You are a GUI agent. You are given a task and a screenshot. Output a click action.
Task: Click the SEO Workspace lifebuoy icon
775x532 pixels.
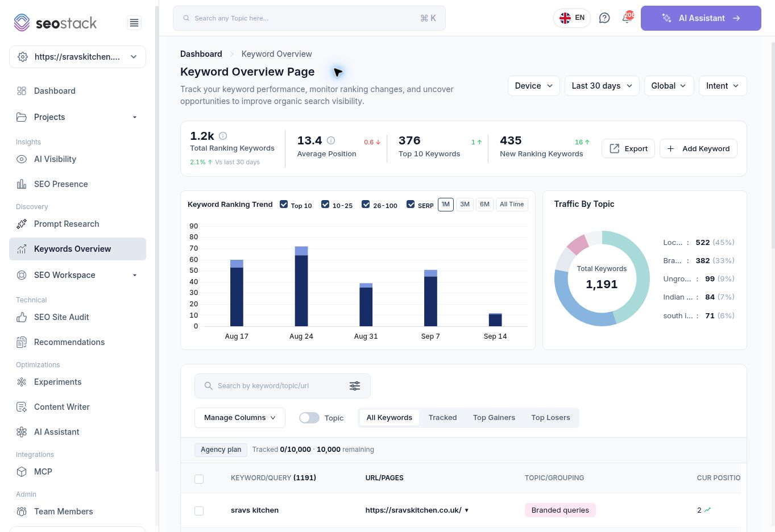[x=22, y=275]
